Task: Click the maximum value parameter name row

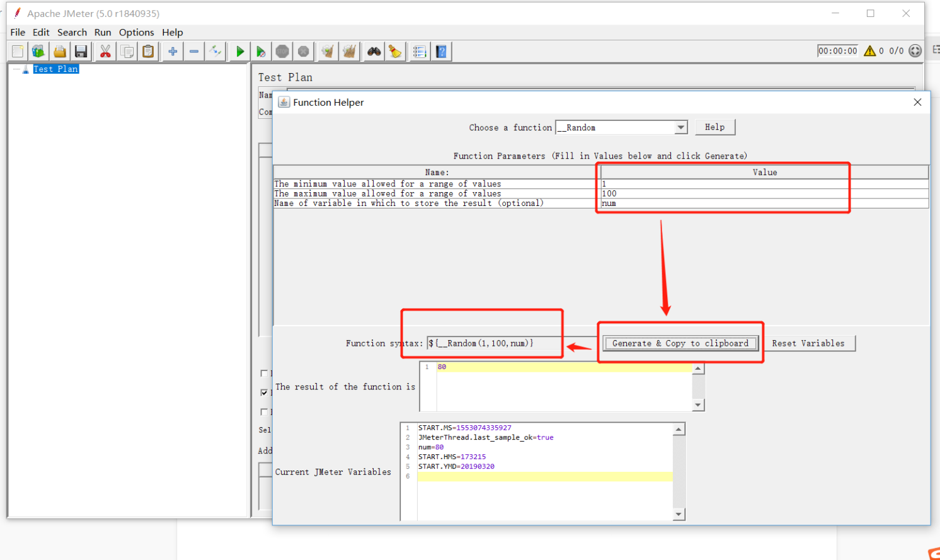Action: click(x=437, y=193)
